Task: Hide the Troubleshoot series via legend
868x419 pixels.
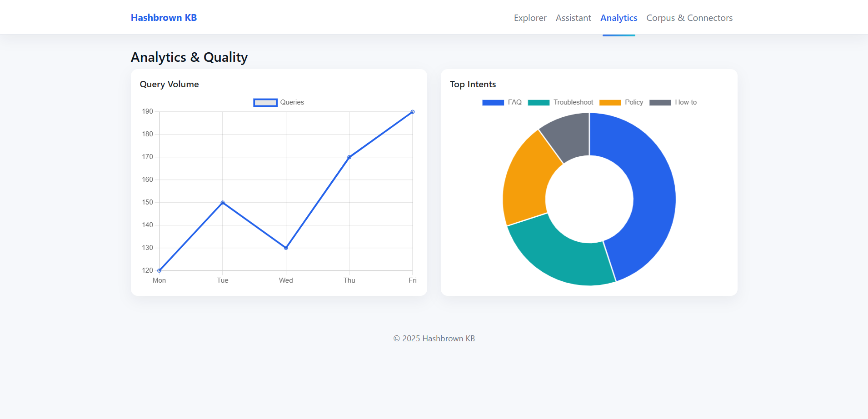Action: [x=560, y=102]
